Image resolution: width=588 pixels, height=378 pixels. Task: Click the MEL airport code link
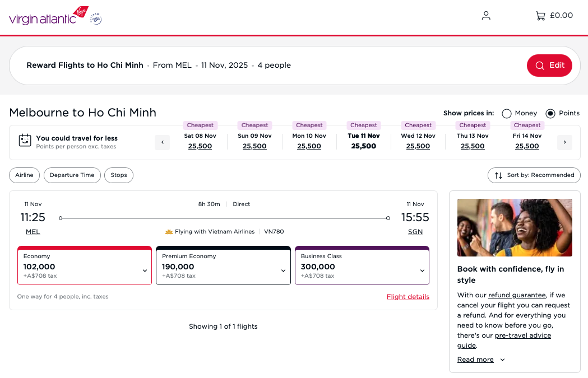[33, 232]
